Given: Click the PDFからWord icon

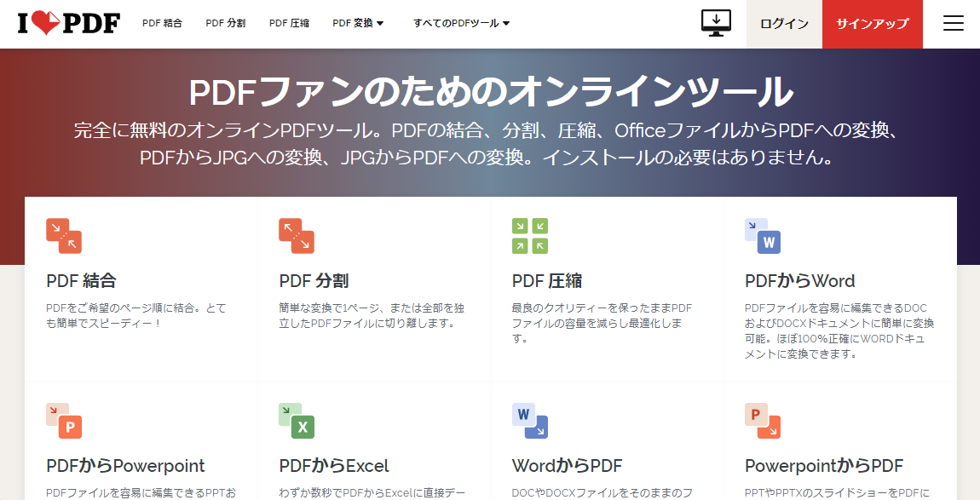Looking at the screenshot, I should pyautogui.click(x=763, y=236).
